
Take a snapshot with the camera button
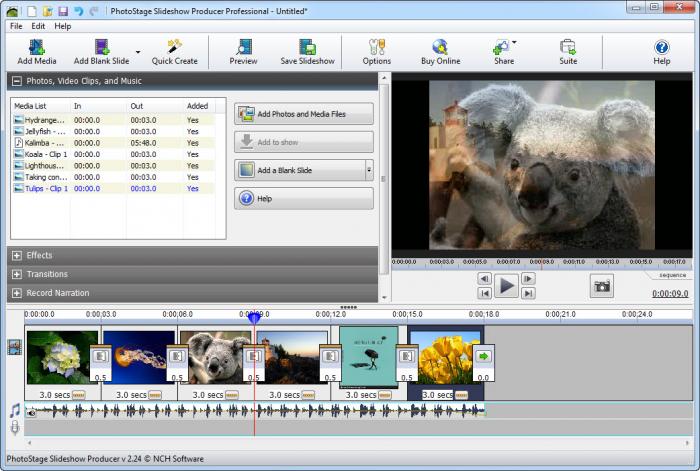pos(602,286)
